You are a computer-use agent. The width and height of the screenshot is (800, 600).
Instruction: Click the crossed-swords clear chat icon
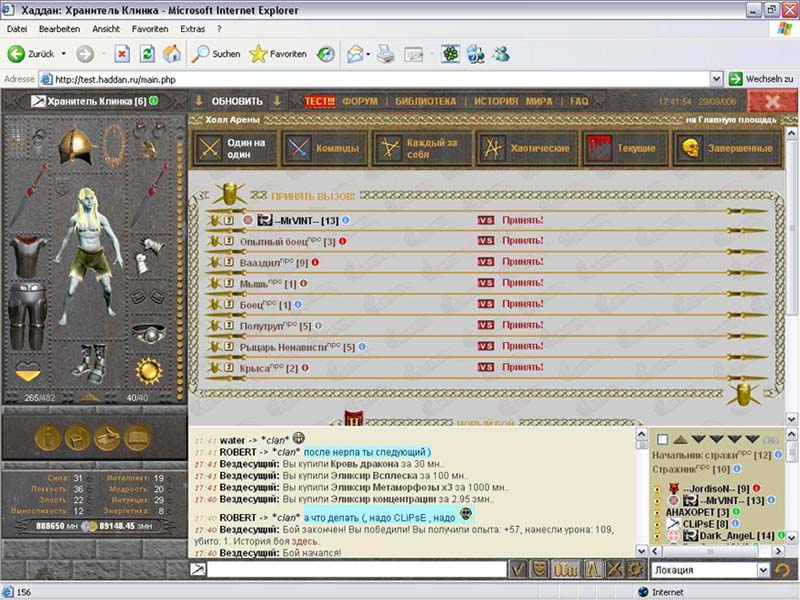614,569
